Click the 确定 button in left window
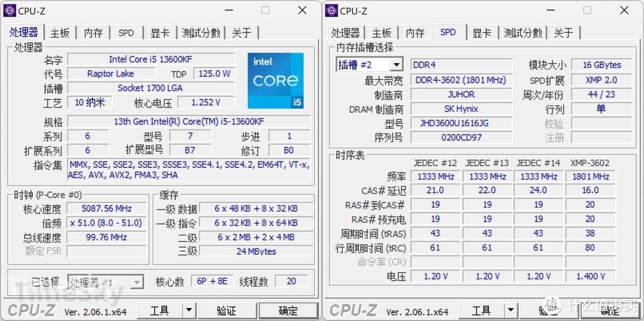The width and height of the screenshot is (644, 321). point(289,311)
